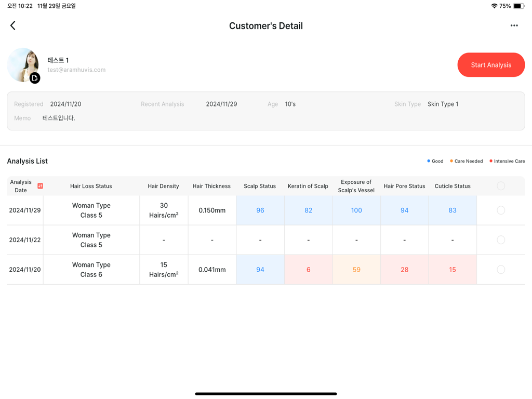Screen dimensions: 532x399
Task: Select the 2024/11/29 analysis row circle
Action: pos(501,210)
